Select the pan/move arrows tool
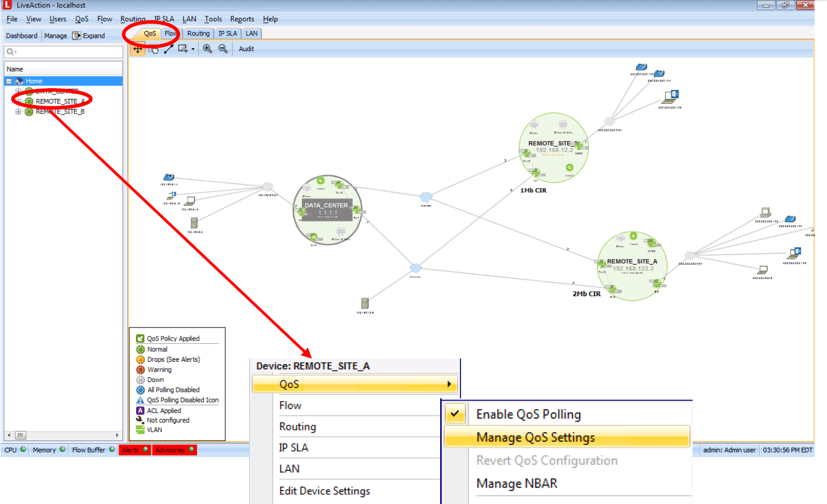The image size is (827, 504). click(138, 49)
